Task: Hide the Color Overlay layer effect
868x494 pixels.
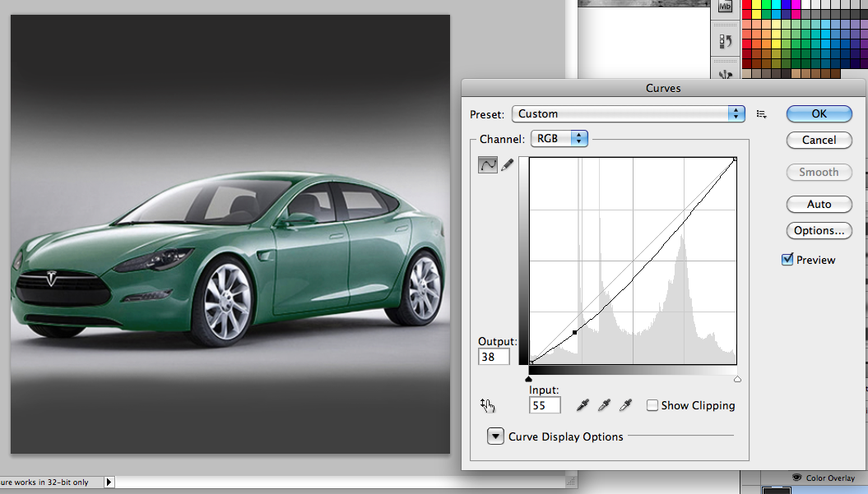Action: tap(796, 478)
